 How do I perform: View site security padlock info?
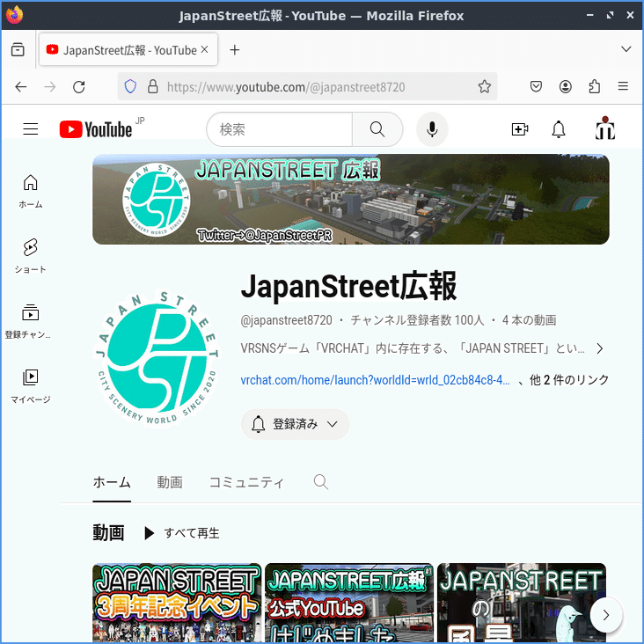point(153,87)
